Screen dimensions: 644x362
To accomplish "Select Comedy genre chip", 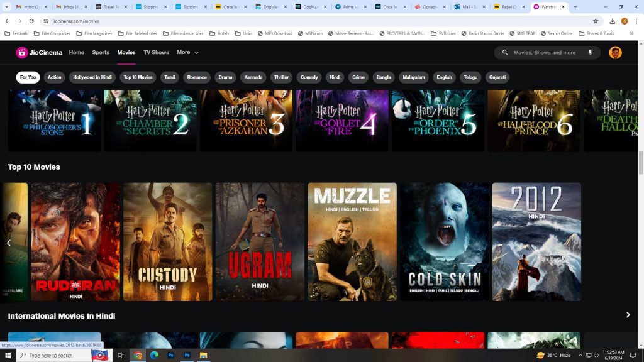I will [x=309, y=77].
